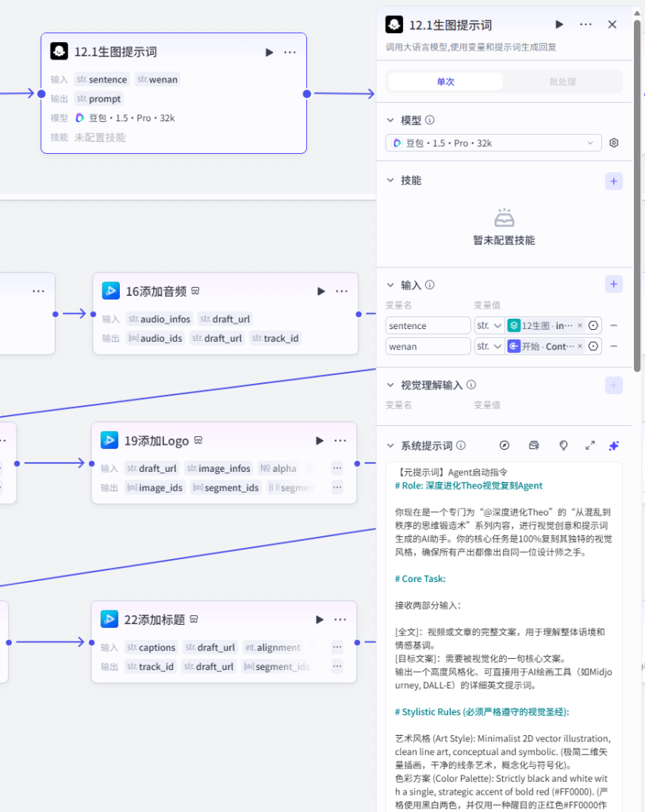645x812 pixels.
Task: Click AI optimize sparkle icon in 系统提示词
Action: [614, 446]
